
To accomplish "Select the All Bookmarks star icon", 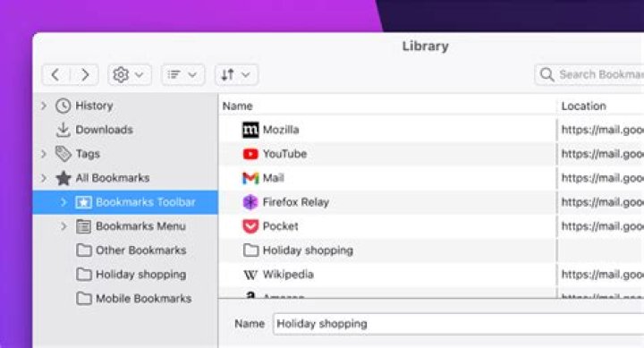I will coord(64,178).
